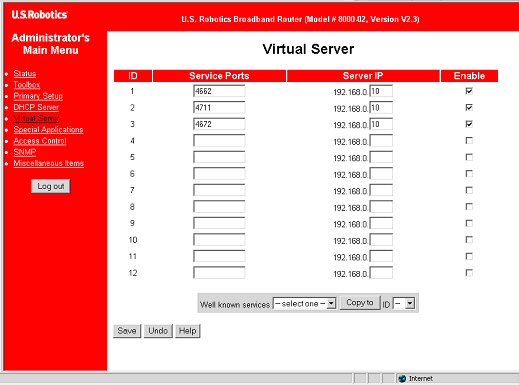Viewport: 519px width, 386px height.
Task: Tick Enable checkbox for ID 12
Action: tap(469, 273)
